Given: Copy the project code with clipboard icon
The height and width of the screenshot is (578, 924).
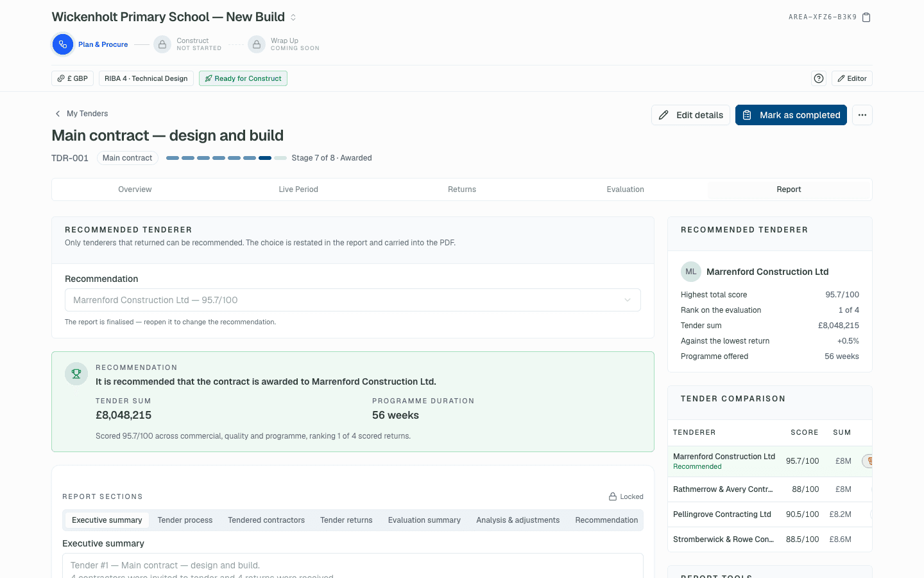Looking at the screenshot, I should click(x=866, y=17).
